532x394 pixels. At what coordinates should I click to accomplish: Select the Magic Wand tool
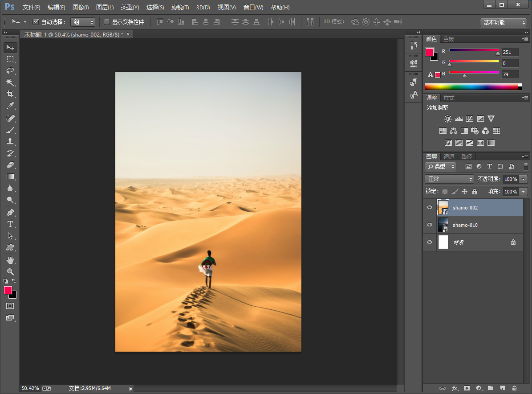tap(10, 82)
